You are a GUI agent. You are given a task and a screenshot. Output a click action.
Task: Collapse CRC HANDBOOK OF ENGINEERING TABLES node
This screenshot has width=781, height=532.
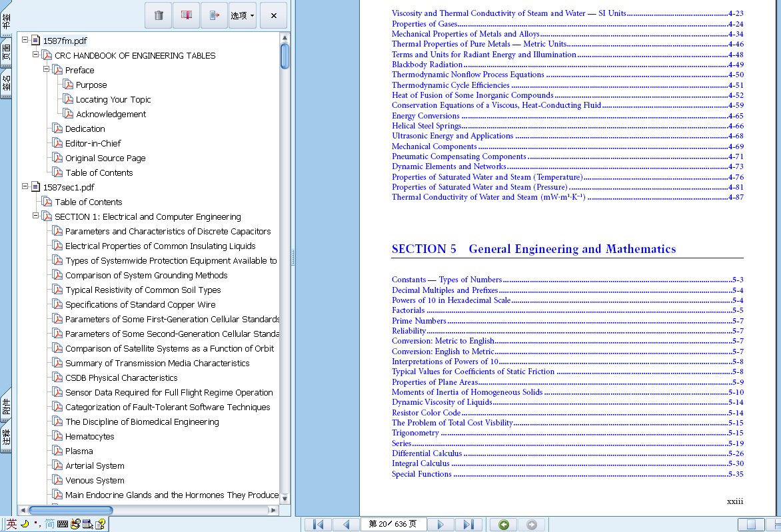tap(35, 54)
